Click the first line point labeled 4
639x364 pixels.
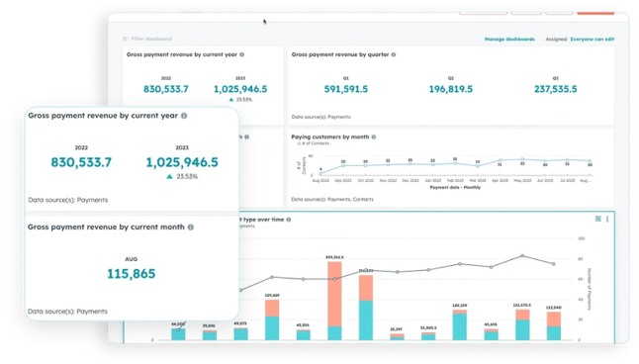click(320, 173)
